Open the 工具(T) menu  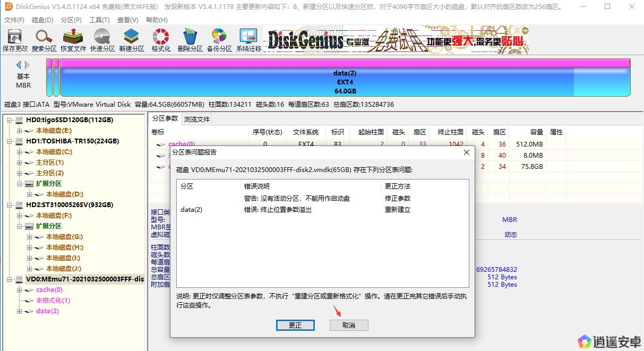pos(99,20)
